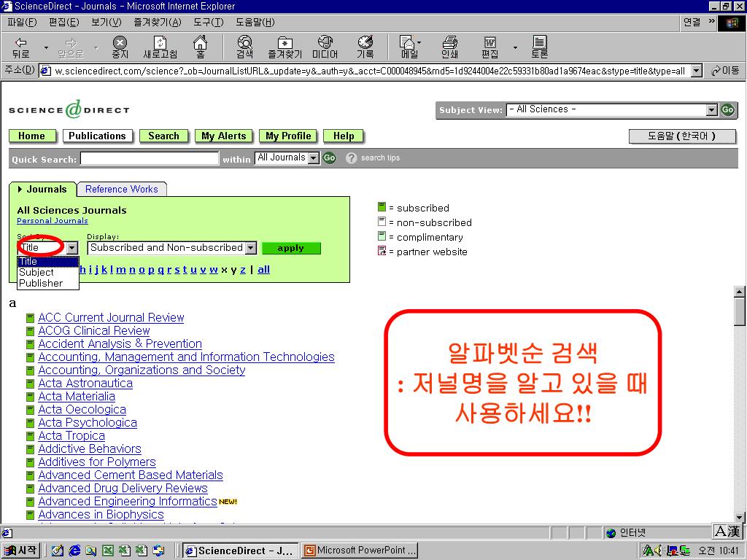Click the green Go icon beside Subject View
Image resolution: width=747 pixels, height=560 pixels.
[x=727, y=109]
